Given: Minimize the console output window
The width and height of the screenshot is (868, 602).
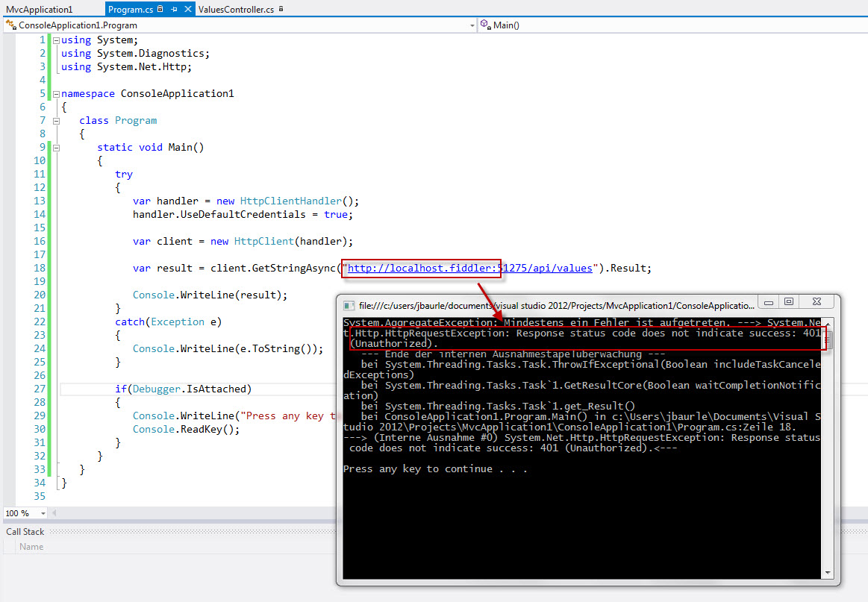Looking at the screenshot, I should pos(768,303).
